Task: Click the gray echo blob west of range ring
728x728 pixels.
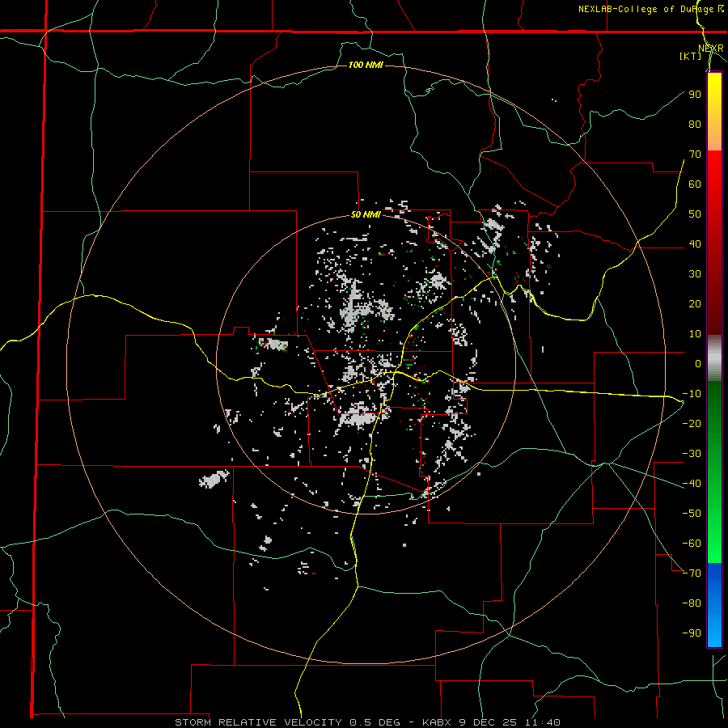Action: point(214,479)
